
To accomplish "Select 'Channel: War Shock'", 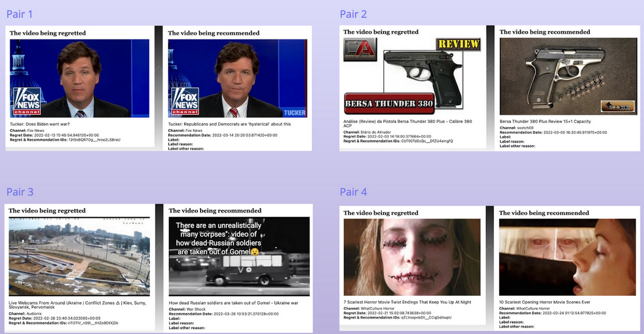I will point(187,309).
